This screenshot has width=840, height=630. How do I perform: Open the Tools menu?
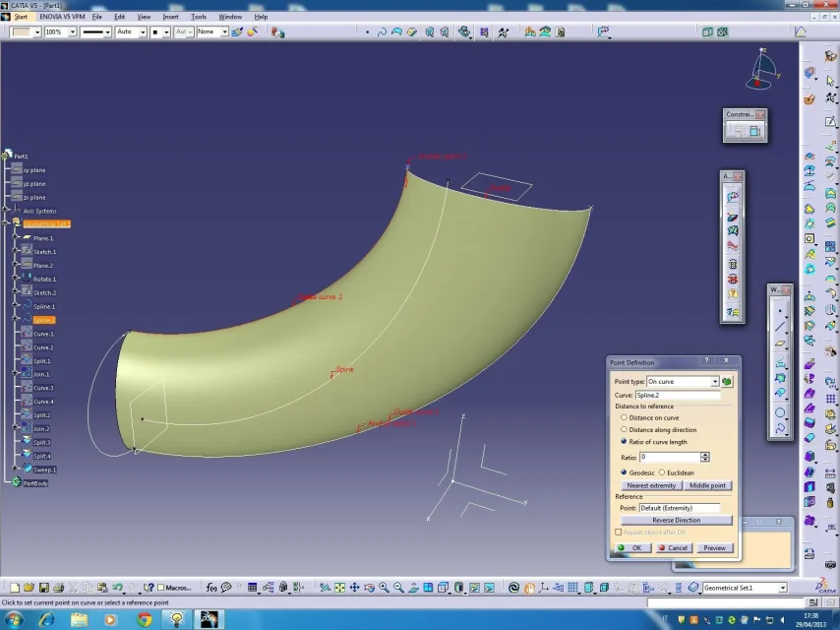coord(199,17)
